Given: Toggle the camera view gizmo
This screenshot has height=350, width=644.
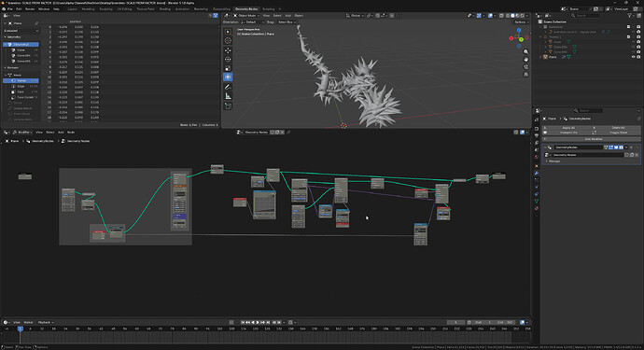Looking at the screenshot, I should coord(525,67).
